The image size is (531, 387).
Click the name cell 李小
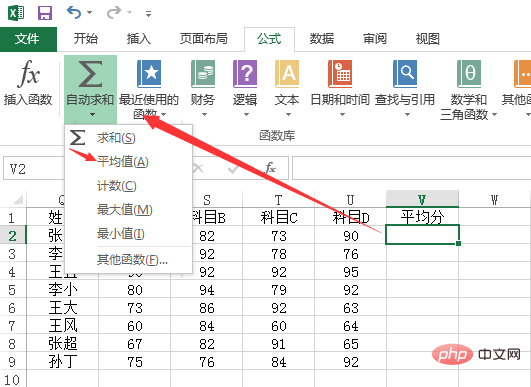click(x=63, y=290)
